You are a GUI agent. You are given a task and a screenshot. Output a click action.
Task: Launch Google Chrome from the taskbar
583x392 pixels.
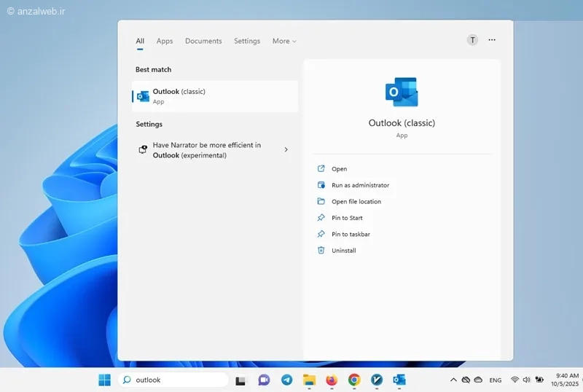point(354,380)
